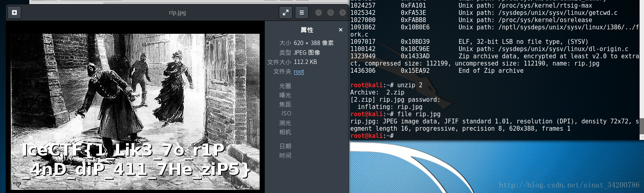Select the 焦距 label in properties
This screenshot has height=193, width=644.
point(285,104)
